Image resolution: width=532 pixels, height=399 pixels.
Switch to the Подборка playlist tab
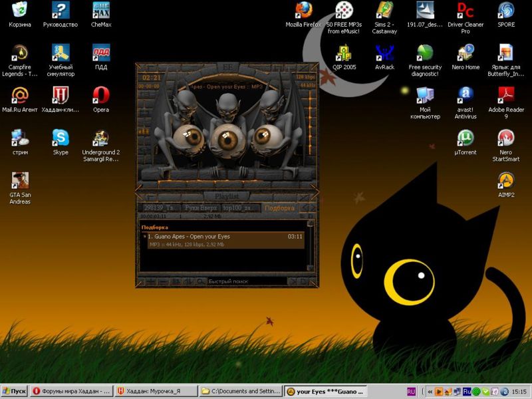click(279, 208)
